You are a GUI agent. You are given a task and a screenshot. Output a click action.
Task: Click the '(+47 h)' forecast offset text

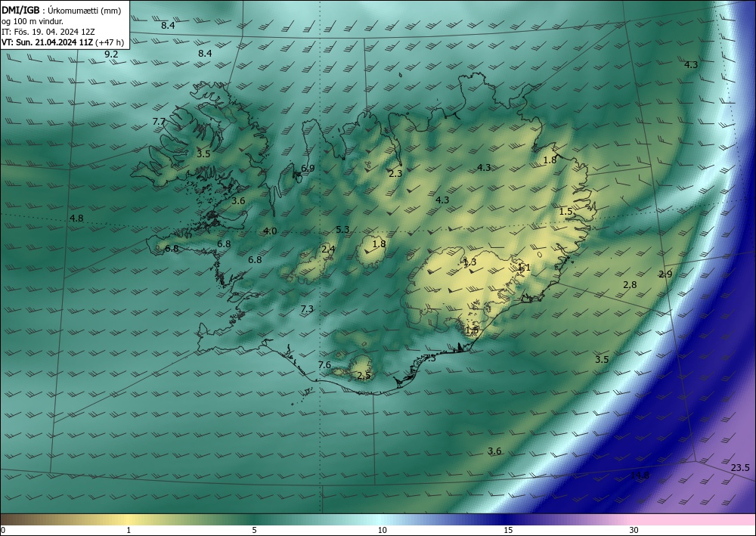(110, 42)
